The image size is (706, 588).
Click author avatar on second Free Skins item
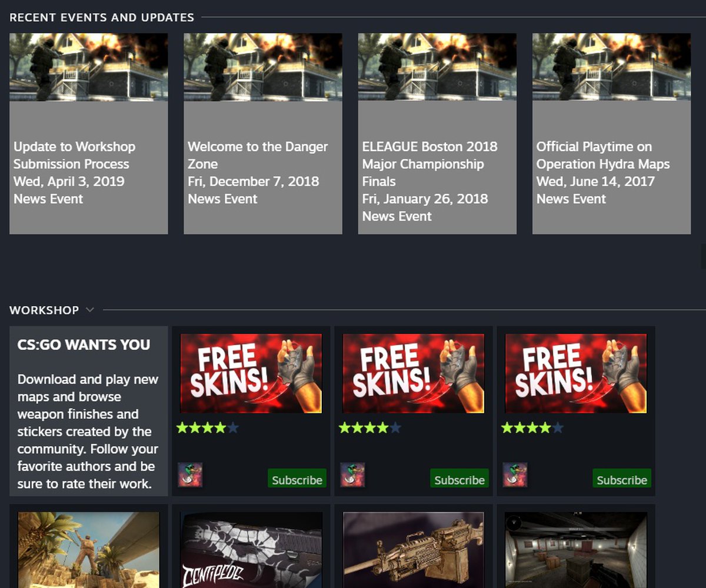(352, 475)
